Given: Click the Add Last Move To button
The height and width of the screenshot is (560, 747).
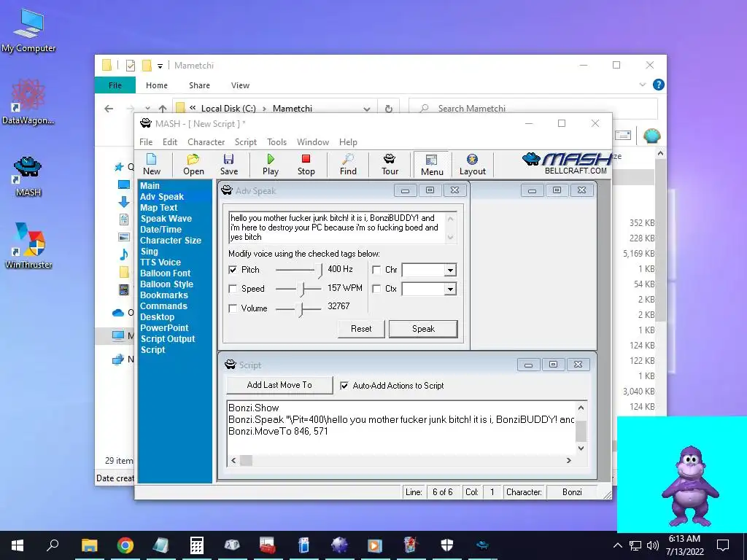Looking at the screenshot, I should (279, 385).
